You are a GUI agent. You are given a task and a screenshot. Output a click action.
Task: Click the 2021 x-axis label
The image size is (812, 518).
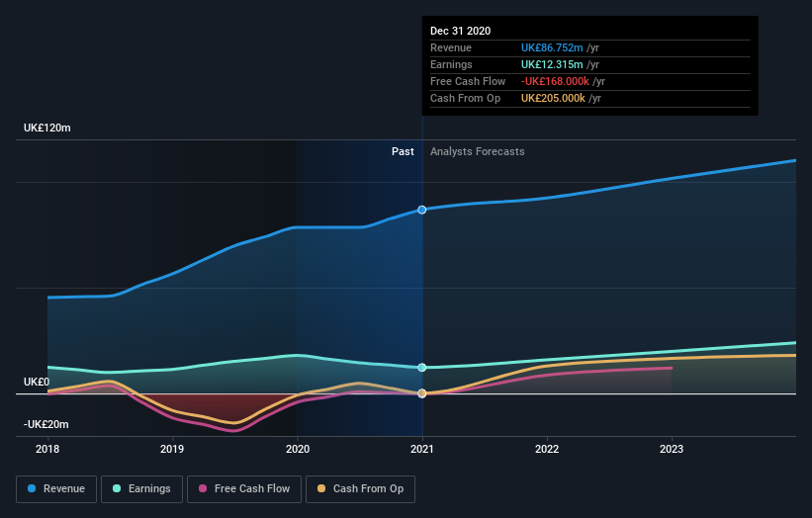click(422, 449)
